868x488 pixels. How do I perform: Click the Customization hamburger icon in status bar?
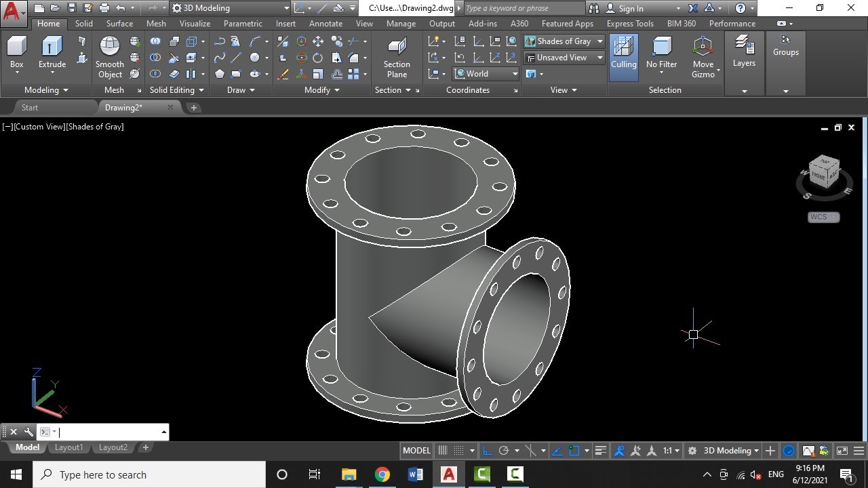859,450
